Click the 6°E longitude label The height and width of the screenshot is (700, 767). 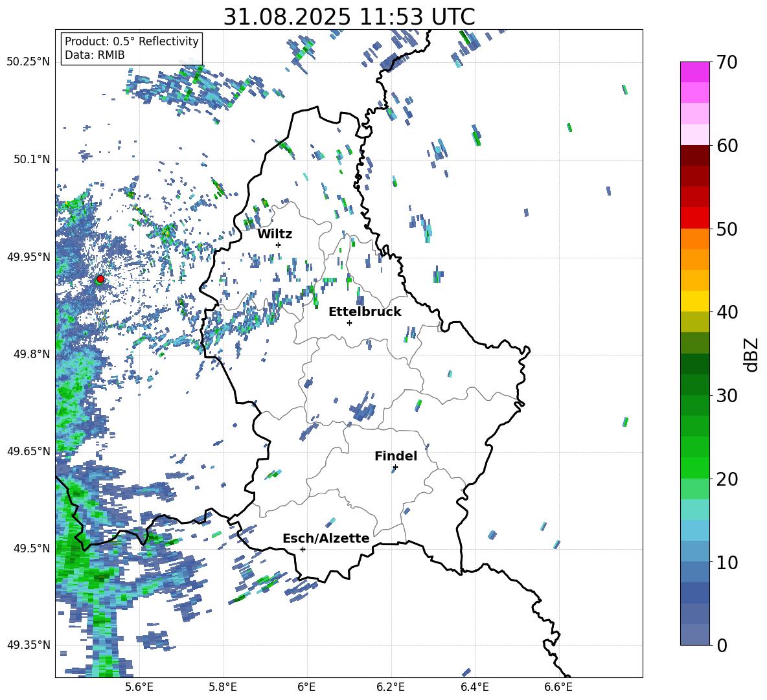tap(306, 688)
